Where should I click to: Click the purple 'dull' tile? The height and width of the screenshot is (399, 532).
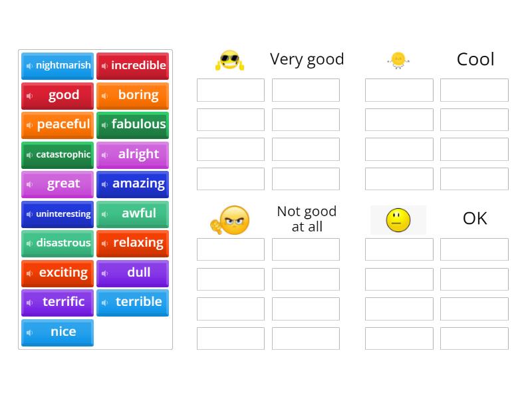[x=133, y=273]
